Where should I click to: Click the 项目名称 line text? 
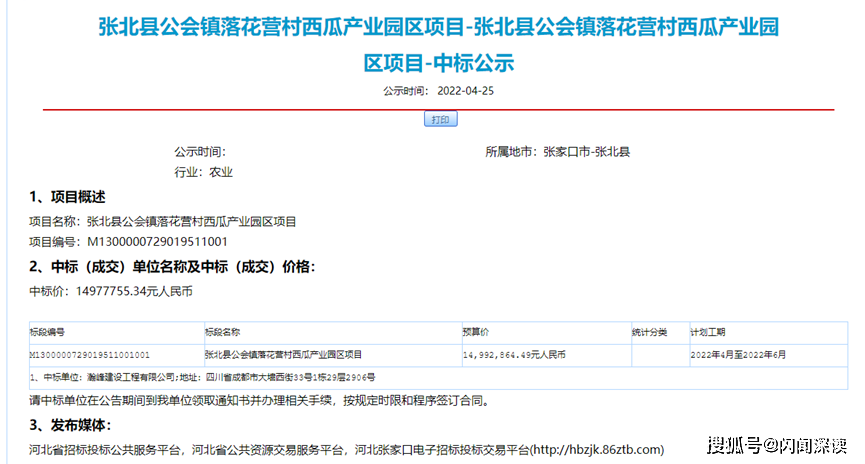pos(162,222)
